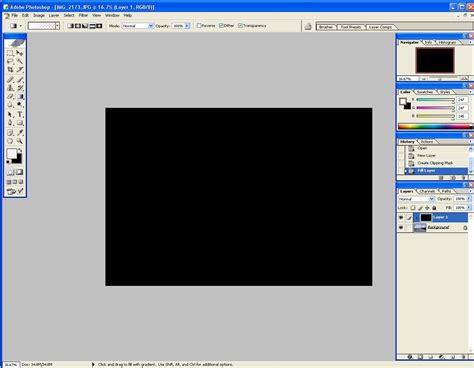Screen dimensions: 474x368
Task: Hide Layer 1 using its eye icon
Action: [x=401, y=218]
